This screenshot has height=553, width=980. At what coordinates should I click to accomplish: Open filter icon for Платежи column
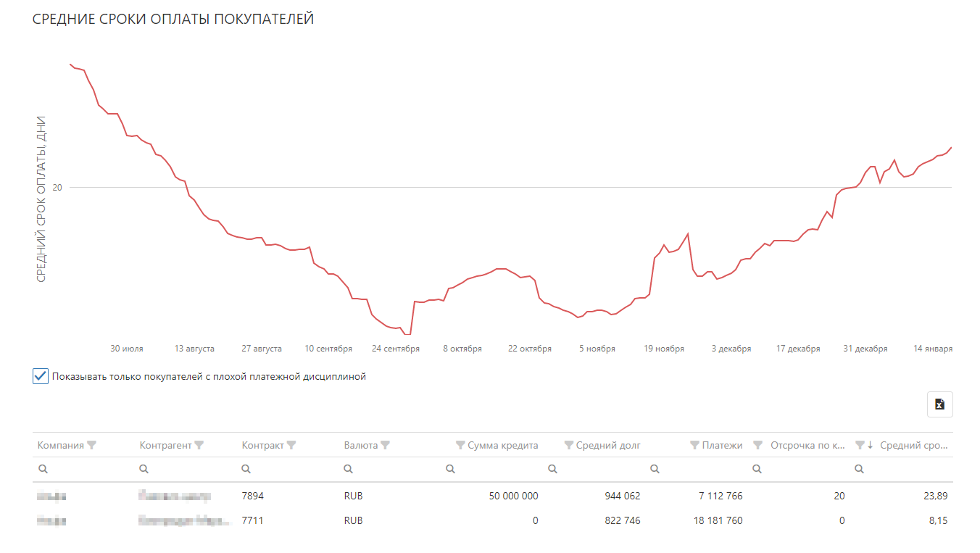(x=695, y=445)
